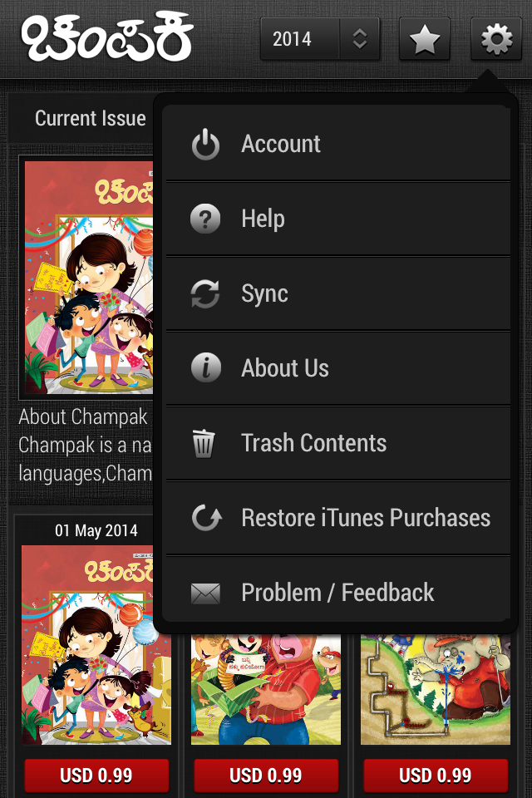
Task: Buy 01 May 2014 issue for USD 0.99
Action: (x=96, y=776)
